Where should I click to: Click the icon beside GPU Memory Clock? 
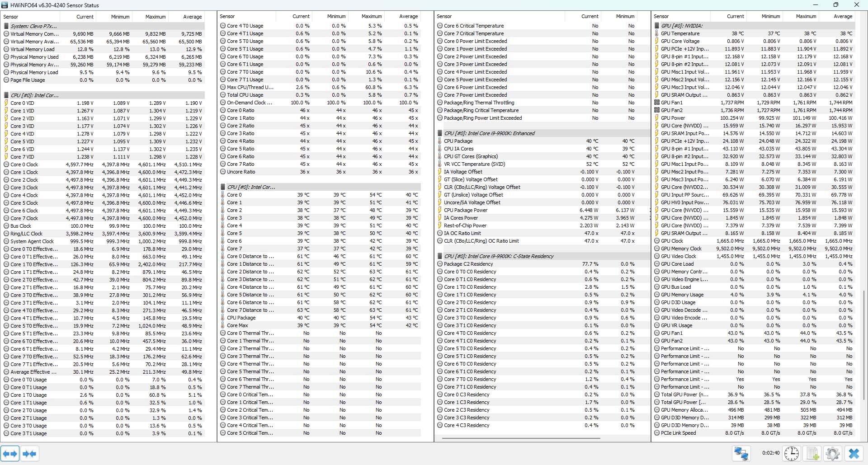657,249
